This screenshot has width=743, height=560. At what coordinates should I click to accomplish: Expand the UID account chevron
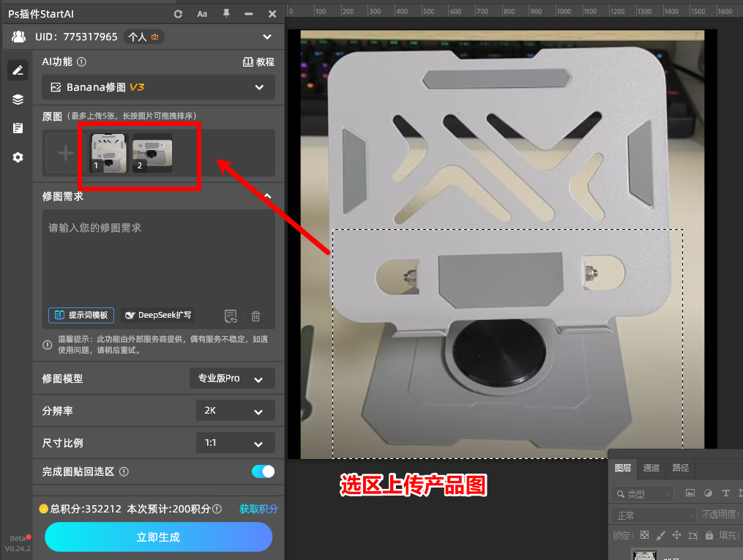coord(267,37)
